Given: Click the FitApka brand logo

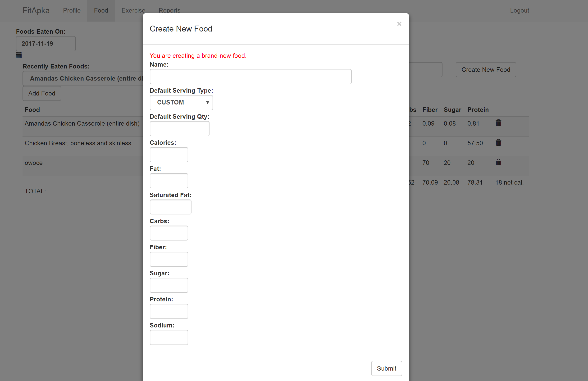Looking at the screenshot, I should coord(36,10).
